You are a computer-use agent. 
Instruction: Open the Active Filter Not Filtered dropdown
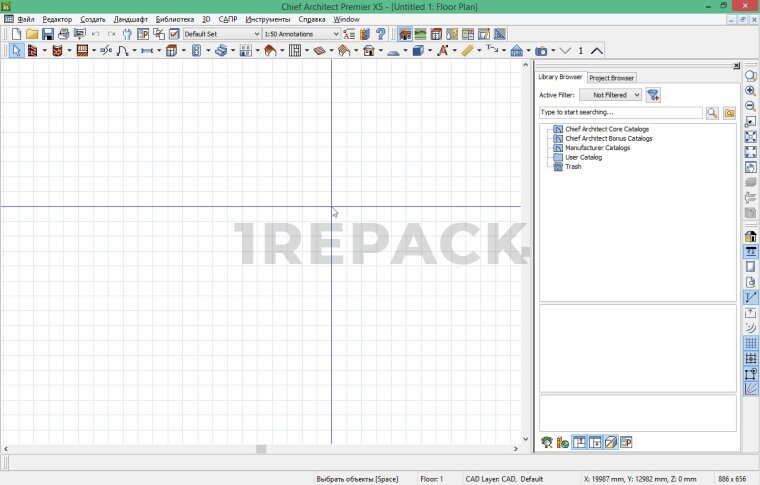(610, 95)
